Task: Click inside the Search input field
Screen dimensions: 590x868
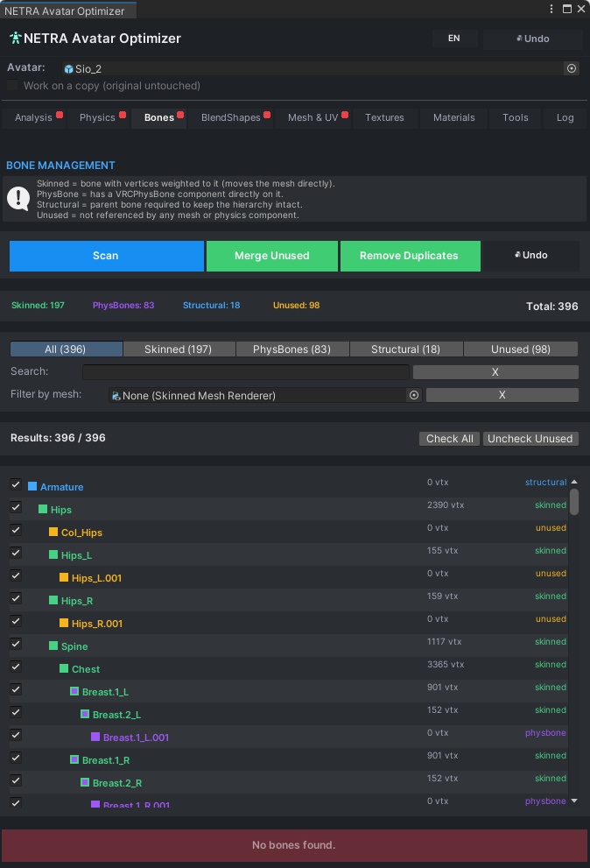Action: [x=245, y=371]
